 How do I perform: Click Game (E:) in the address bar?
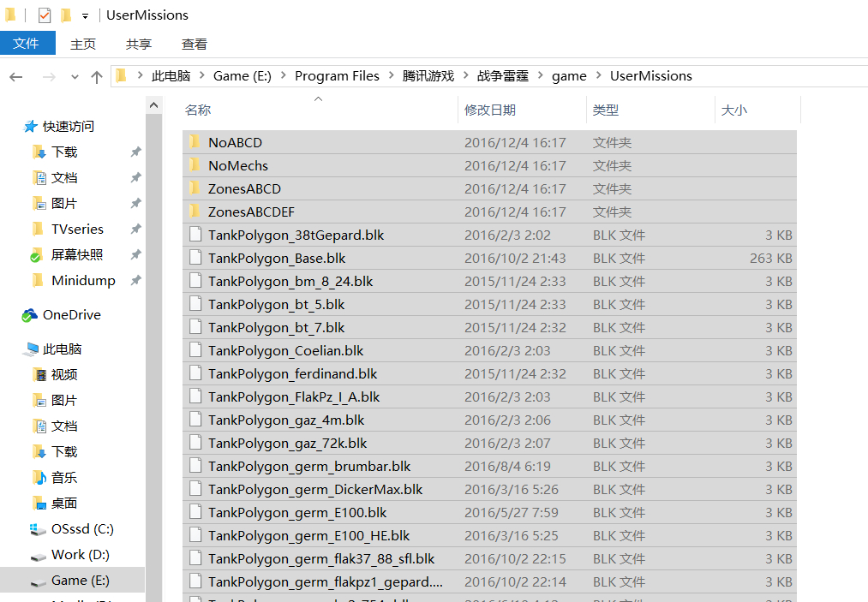(242, 76)
